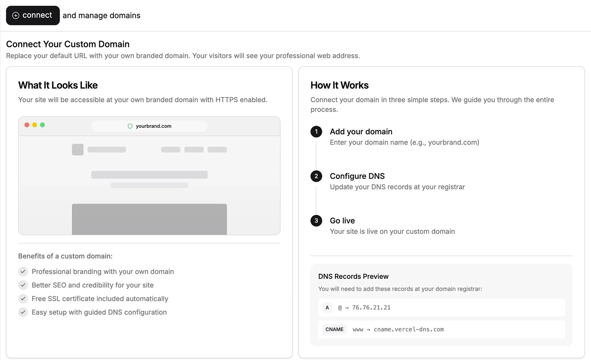This screenshot has width=591, height=364.
Task: Click the 'Configure DNS' step title
Action: [x=357, y=176]
